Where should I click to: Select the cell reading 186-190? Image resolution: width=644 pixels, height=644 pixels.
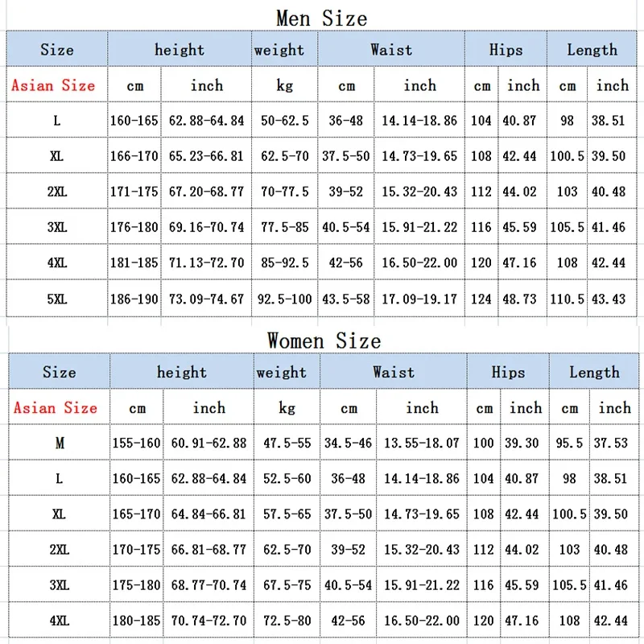(134, 299)
